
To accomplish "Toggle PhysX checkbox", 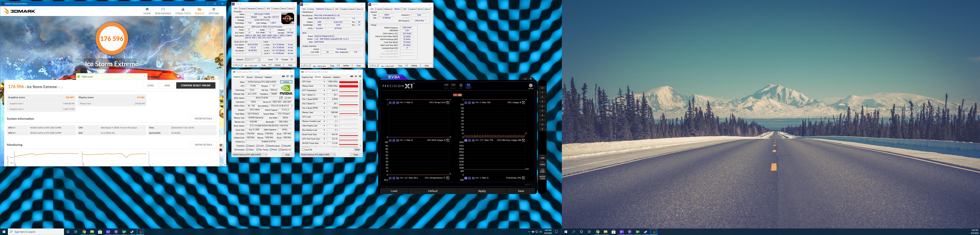I will [x=270, y=149].
